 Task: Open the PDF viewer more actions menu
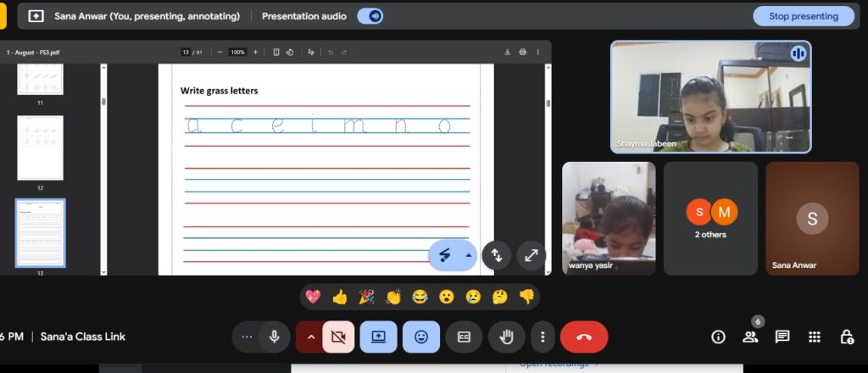pyautogui.click(x=537, y=52)
